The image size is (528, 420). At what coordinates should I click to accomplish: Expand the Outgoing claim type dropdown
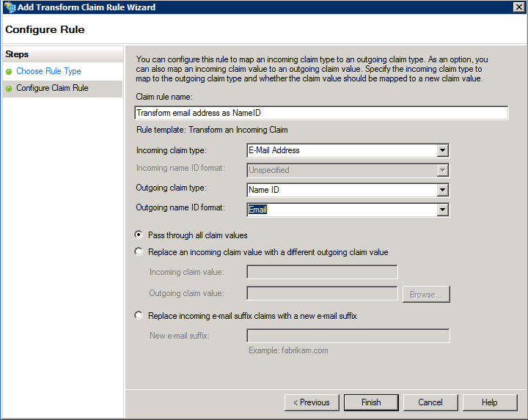(x=441, y=190)
